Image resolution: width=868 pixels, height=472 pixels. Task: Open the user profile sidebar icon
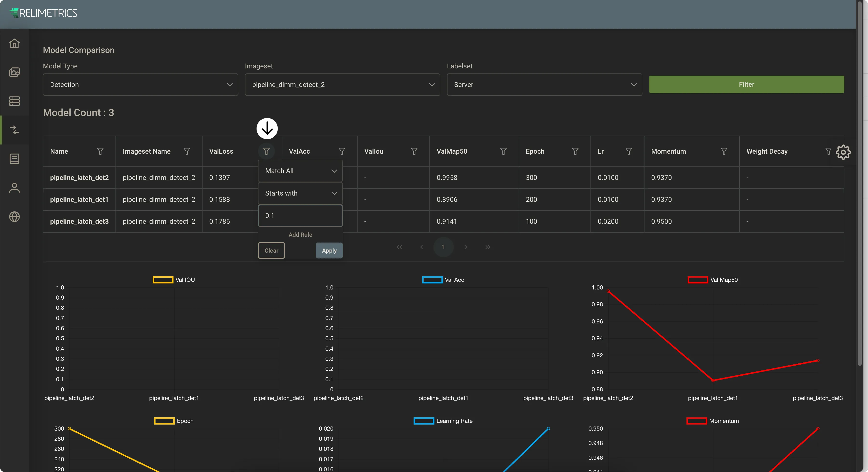click(14, 188)
